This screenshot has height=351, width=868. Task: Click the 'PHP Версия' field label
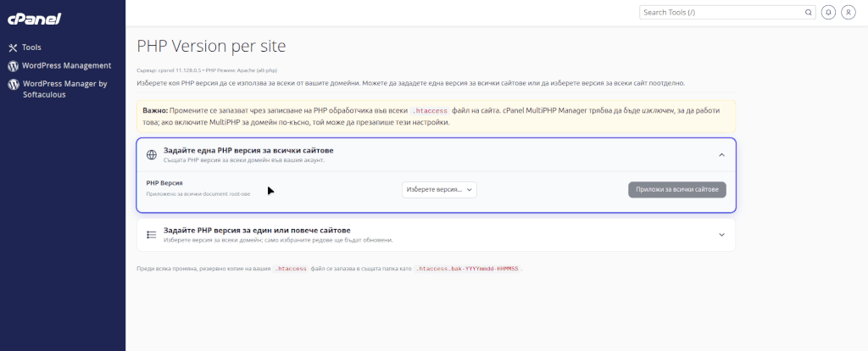[164, 182]
